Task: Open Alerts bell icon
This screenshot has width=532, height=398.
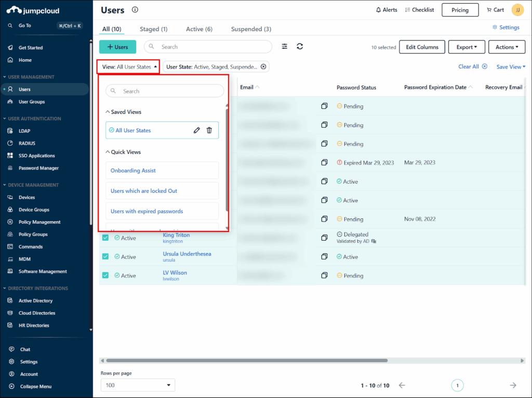Action: 378,10
